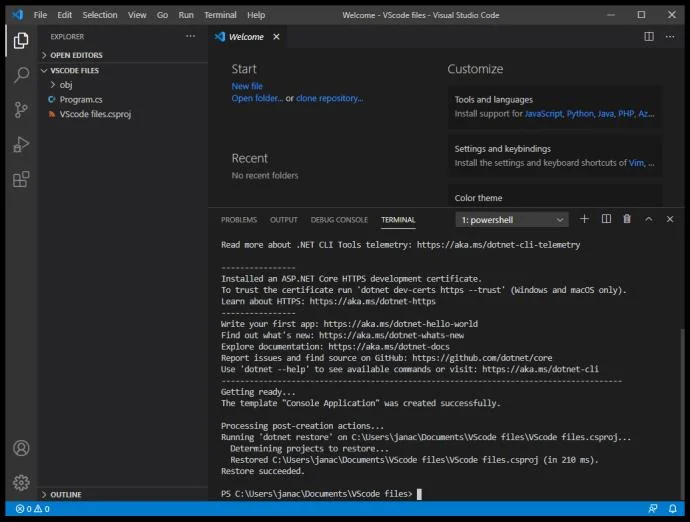Viewport: 690px width, 522px height.
Task: Open the Selection menu
Action: pos(100,15)
